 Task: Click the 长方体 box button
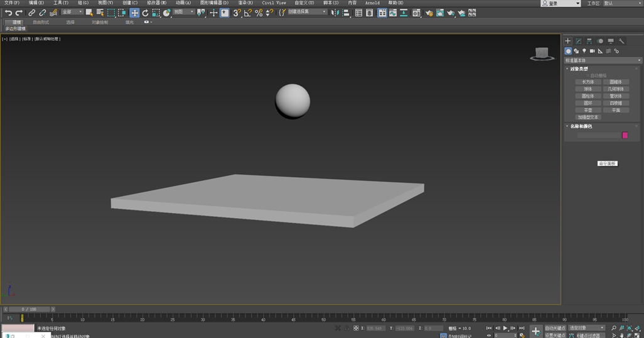point(588,82)
